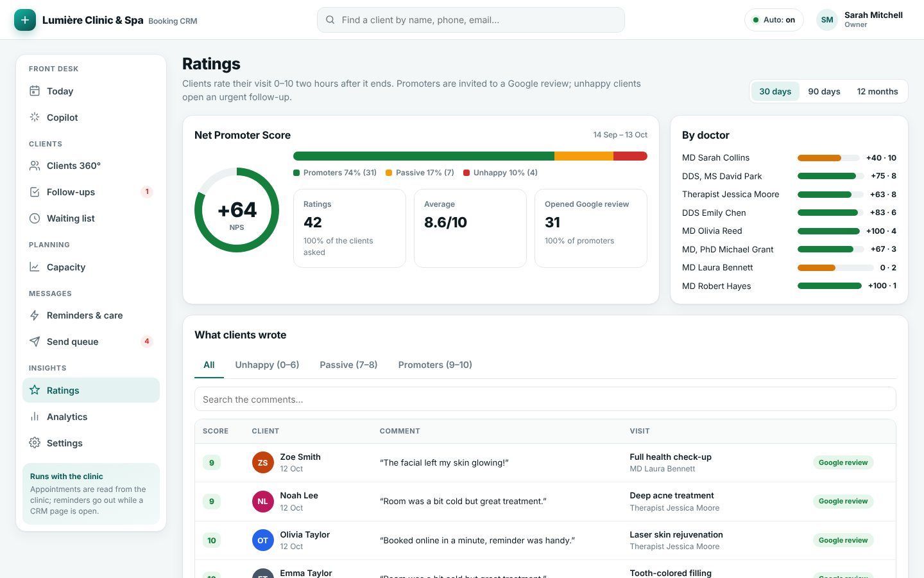924x578 pixels.
Task: Click the Follow-ups badge showing 1
Action: [147, 192]
